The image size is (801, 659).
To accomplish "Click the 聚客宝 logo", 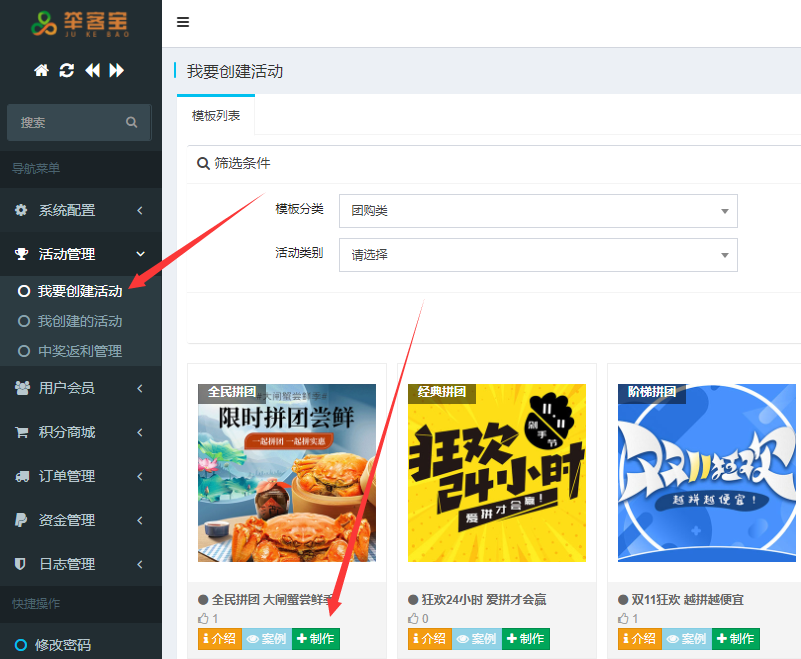I will click(x=80, y=23).
